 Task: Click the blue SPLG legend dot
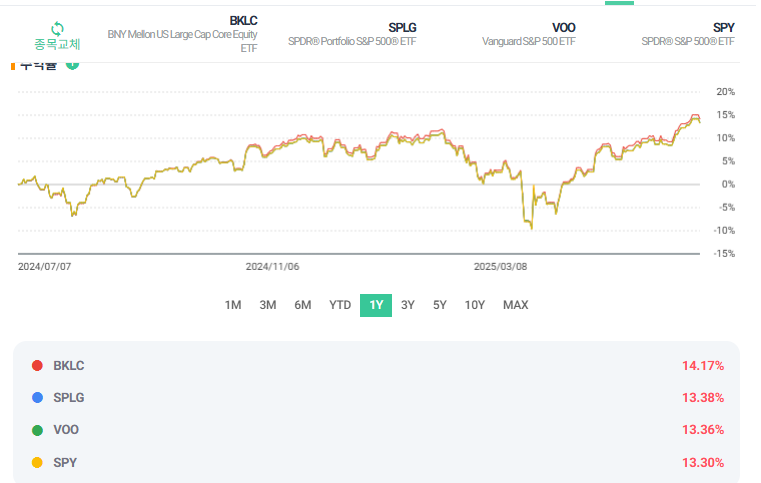point(37,398)
